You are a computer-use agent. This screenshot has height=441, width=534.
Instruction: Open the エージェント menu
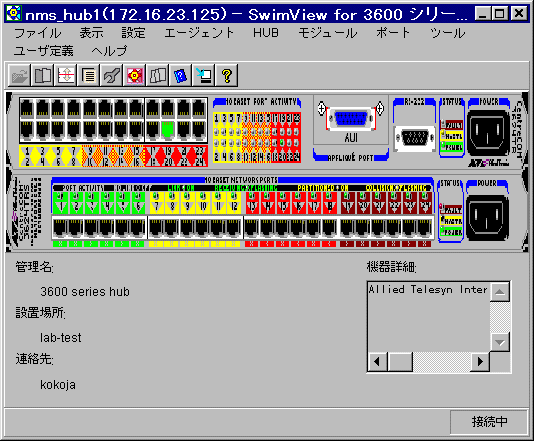point(199,33)
